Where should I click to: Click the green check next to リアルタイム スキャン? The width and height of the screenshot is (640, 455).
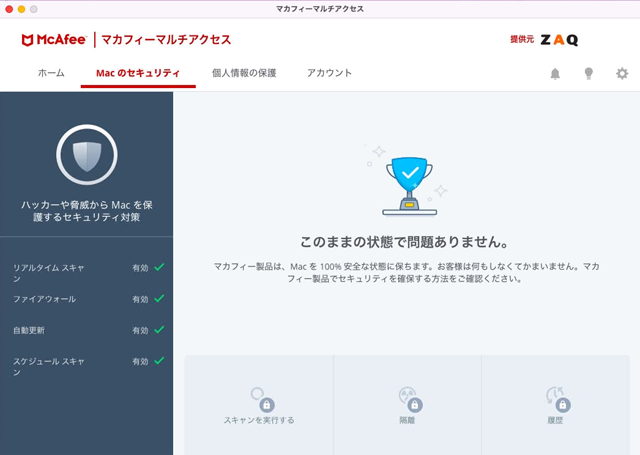pyautogui.click(x=159, y=267)
